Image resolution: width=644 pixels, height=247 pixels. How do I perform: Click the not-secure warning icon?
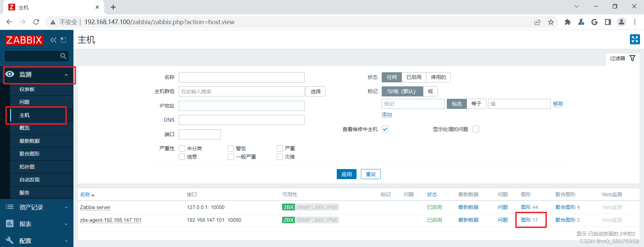click(53, 22)
